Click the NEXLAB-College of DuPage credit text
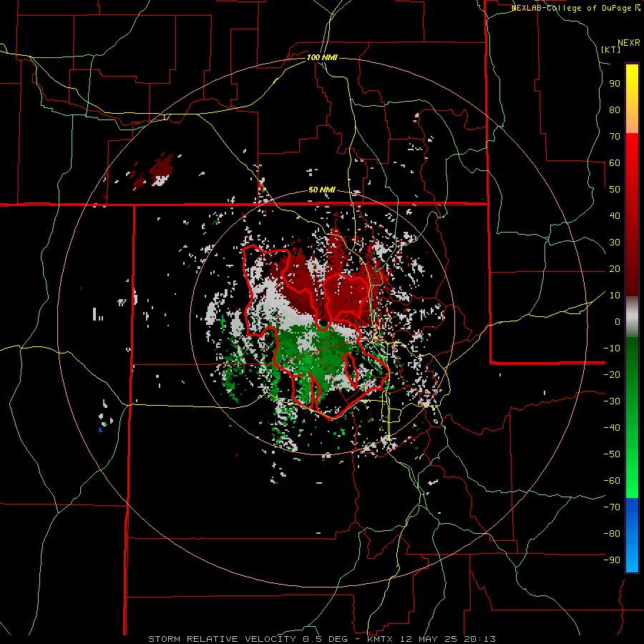Viewport: 644px width, 644px height. pyautogui.click(x=575, y=8)
